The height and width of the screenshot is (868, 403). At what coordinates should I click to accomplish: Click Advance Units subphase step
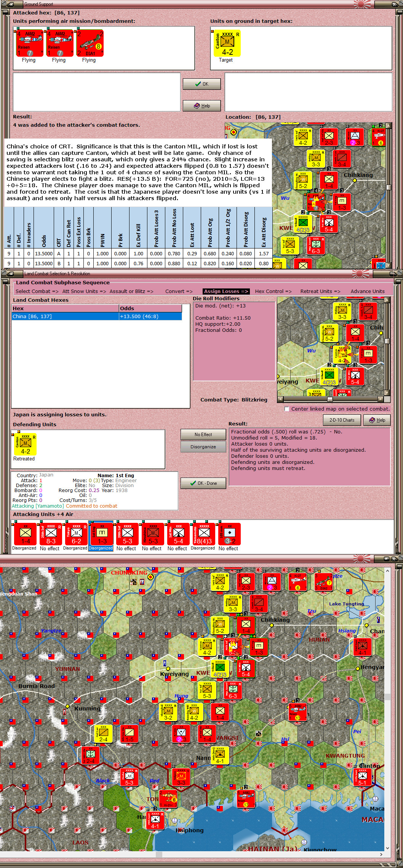point(368,291)
